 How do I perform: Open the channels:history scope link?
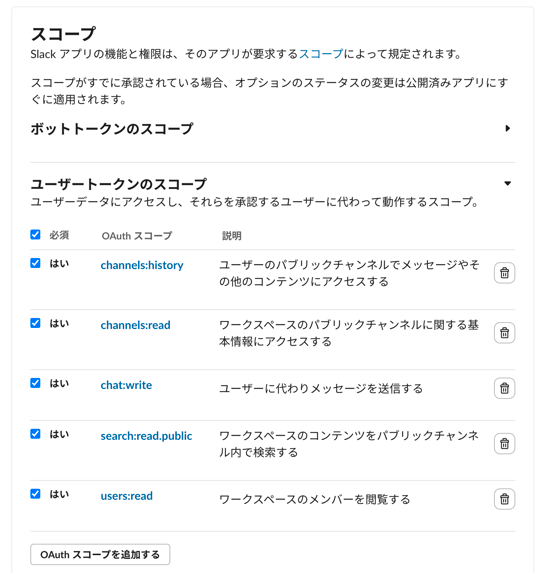[x=142, y=265]
